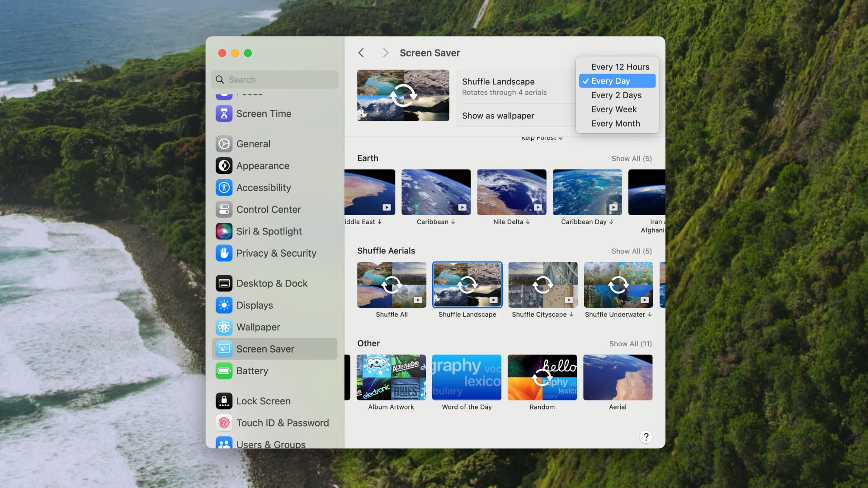Expand the Shuffle Aerials Show All

pos(631,251)
